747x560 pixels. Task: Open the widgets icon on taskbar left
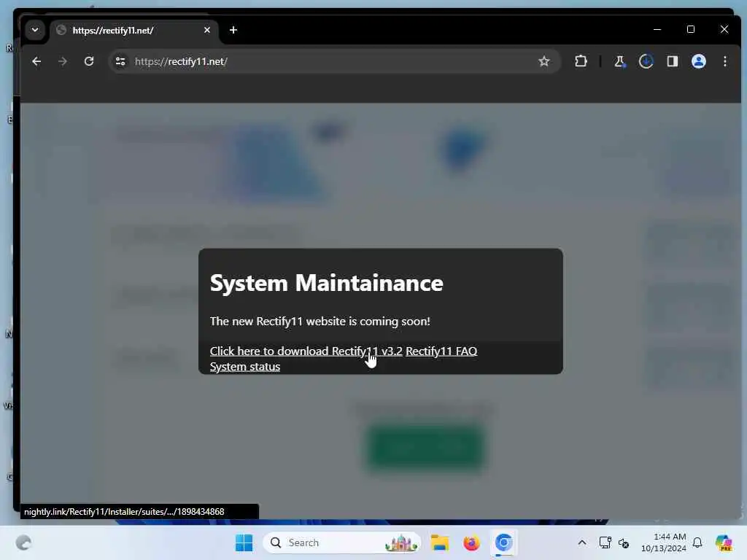[23, 542]
